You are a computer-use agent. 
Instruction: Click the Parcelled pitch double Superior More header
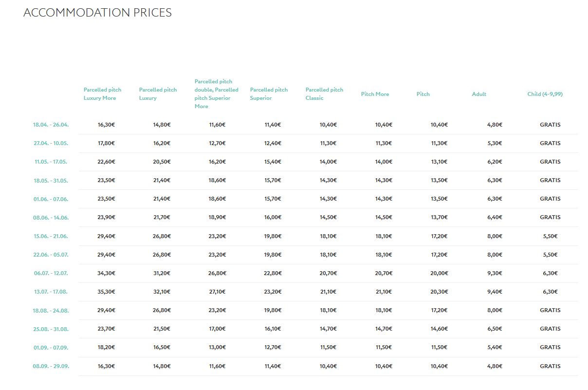(x=217, y=94)
